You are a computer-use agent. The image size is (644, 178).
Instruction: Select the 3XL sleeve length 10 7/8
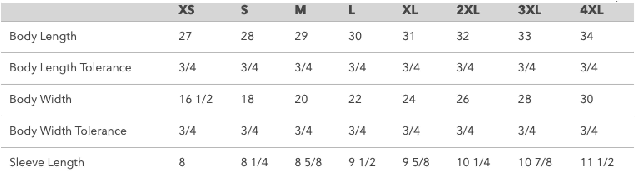pos(535,162)
